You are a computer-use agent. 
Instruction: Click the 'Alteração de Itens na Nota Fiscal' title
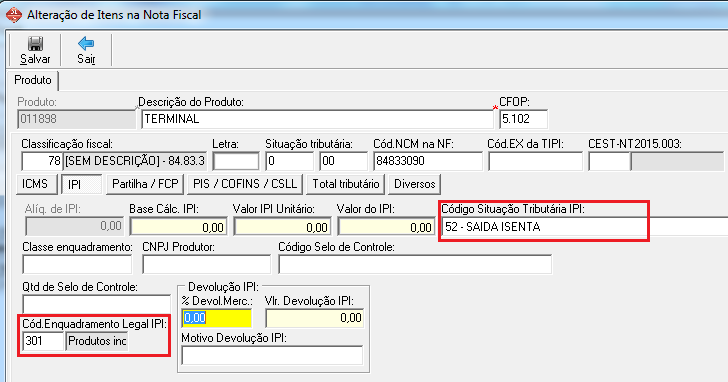114,15
